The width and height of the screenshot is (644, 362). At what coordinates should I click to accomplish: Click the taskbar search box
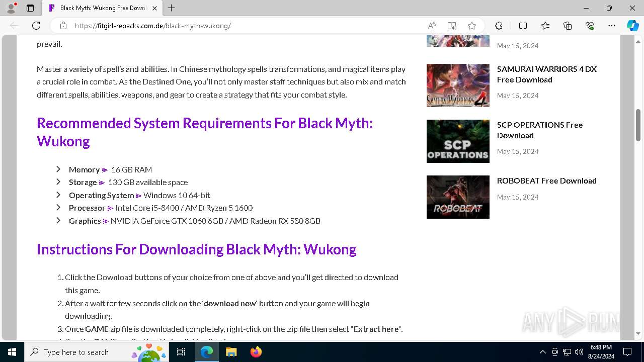tap(97, 352)
